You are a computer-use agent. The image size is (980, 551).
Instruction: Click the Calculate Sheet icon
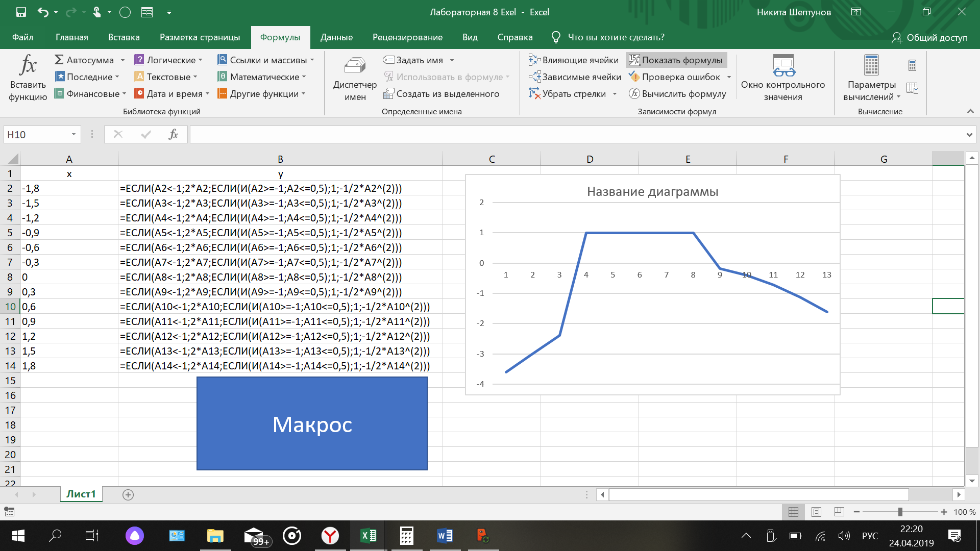point(913,88)
